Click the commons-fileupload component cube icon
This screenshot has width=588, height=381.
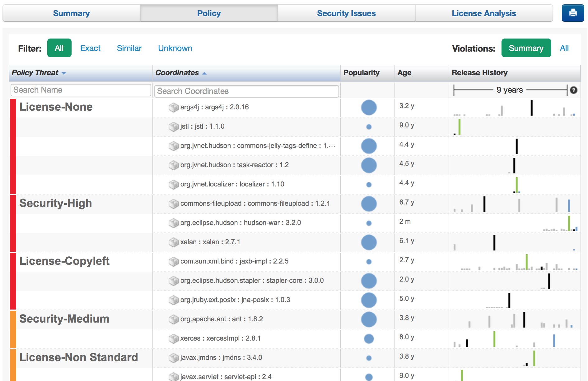tap(173, 204)
